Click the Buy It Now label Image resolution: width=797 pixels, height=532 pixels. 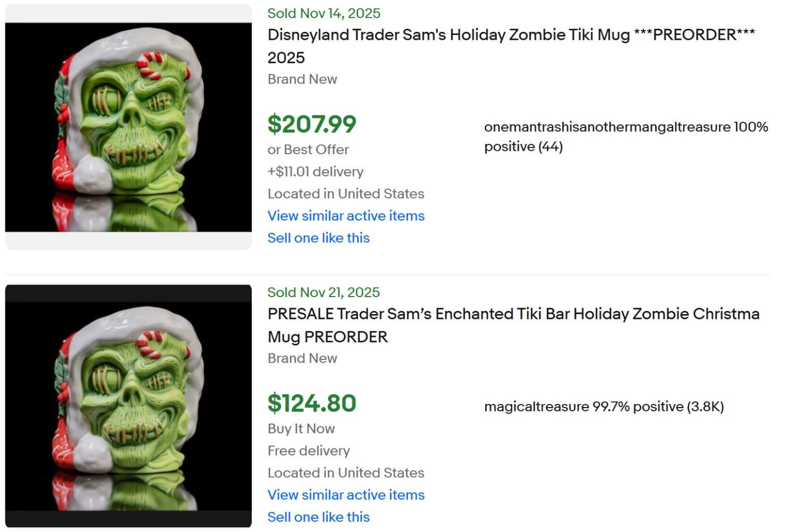301,428
